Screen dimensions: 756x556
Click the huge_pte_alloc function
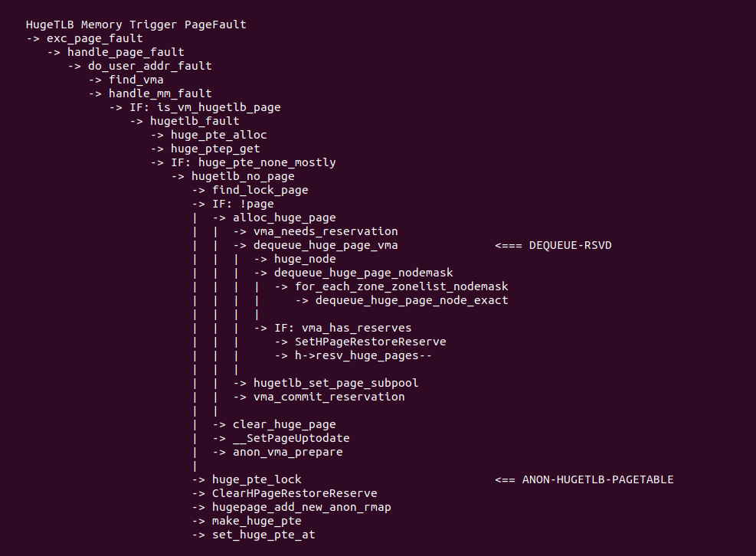click(218, 135)
